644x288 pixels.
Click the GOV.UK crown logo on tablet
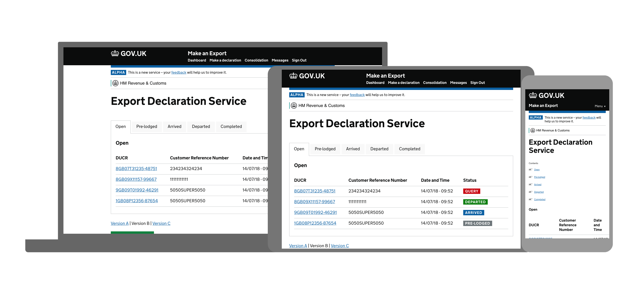click(x=293, y=76)
